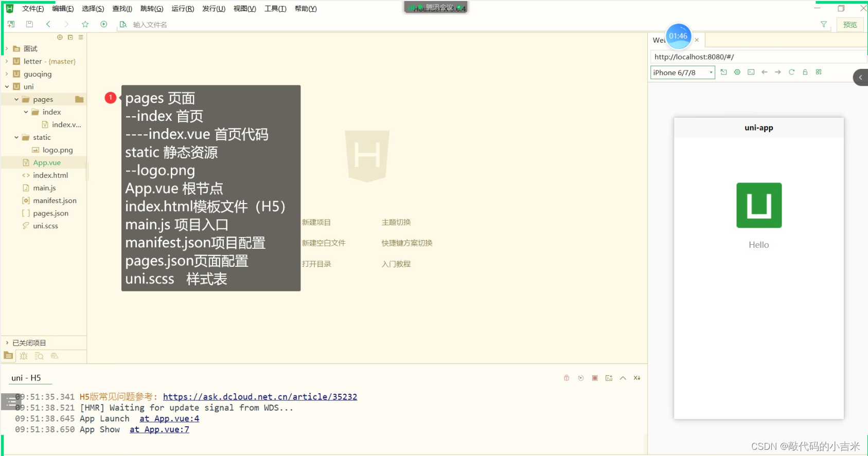Click the run play toolbar icon
This screenshot has width=868, height=456.
coord(103,24)
